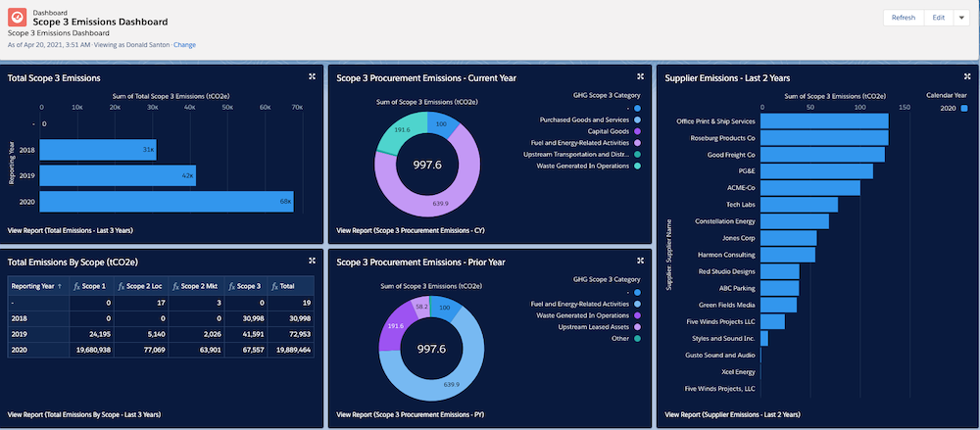Click the red dashboard gauge icon
The height and width of the screenshot is (430, 980).
click(x=19, y=20)
